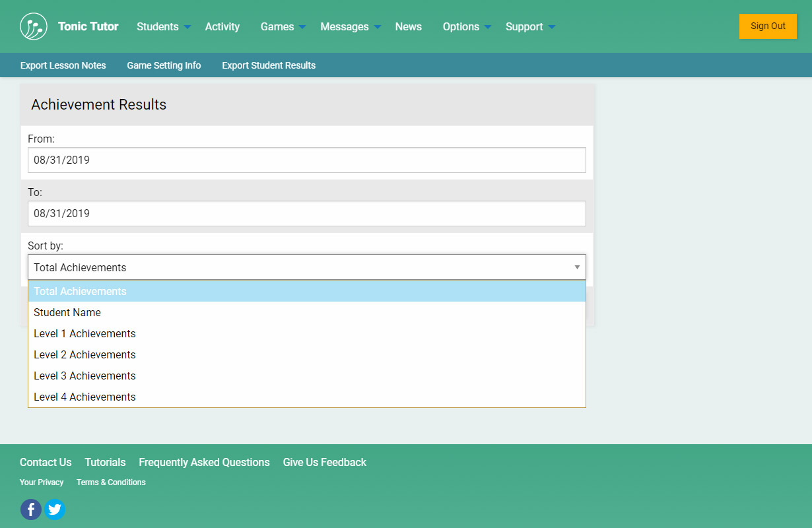This screenshot has height=528, width=812.
Task: Choose Student Name sort option
Action: tap(67, 313)
